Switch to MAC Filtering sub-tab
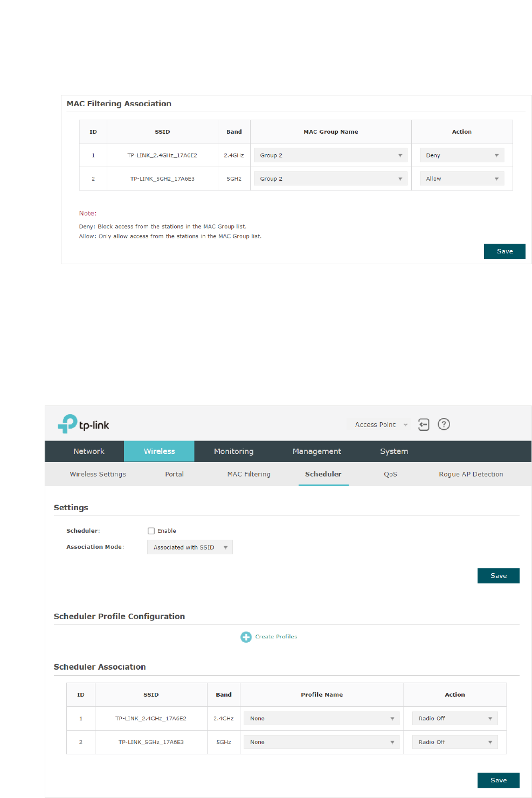532x798 pixels. pyautogui.click(x=249, y=474)
